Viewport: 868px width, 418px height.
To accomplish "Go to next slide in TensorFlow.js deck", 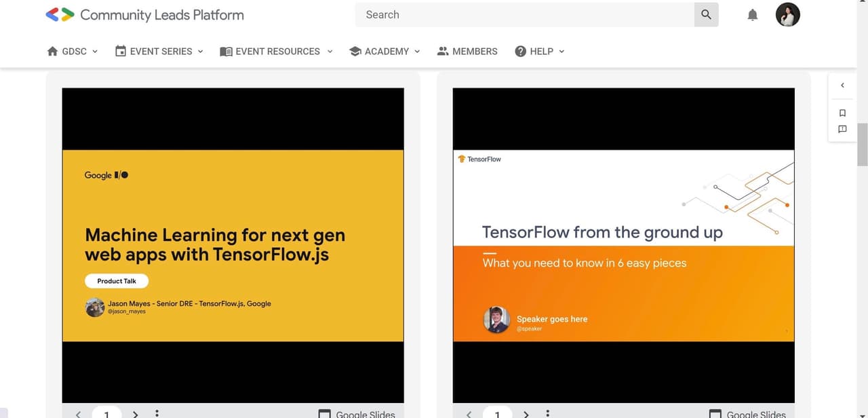I will click(x=135, y=414).
